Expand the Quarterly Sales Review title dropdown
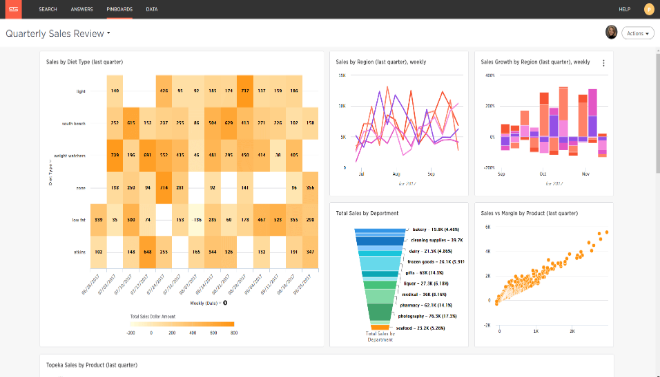 108,33
